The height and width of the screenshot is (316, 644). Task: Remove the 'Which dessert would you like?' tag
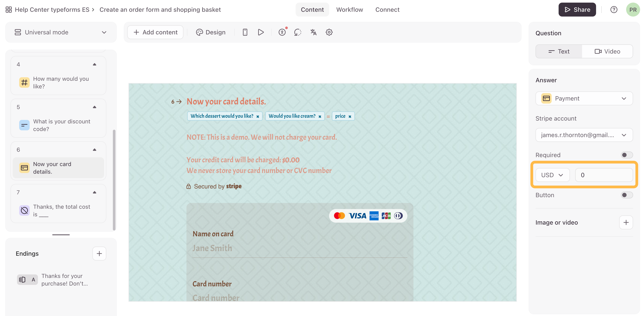[x=258, y=116]
